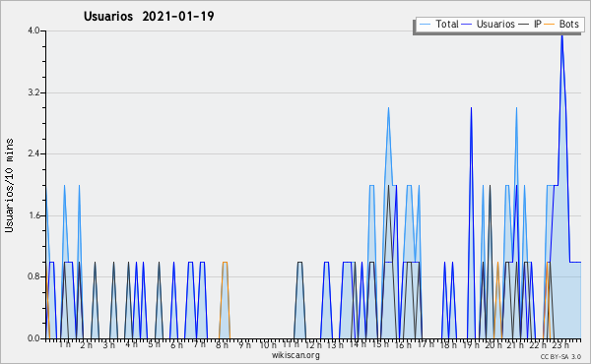Click the '8 h' x-axis label

[222, 344]
